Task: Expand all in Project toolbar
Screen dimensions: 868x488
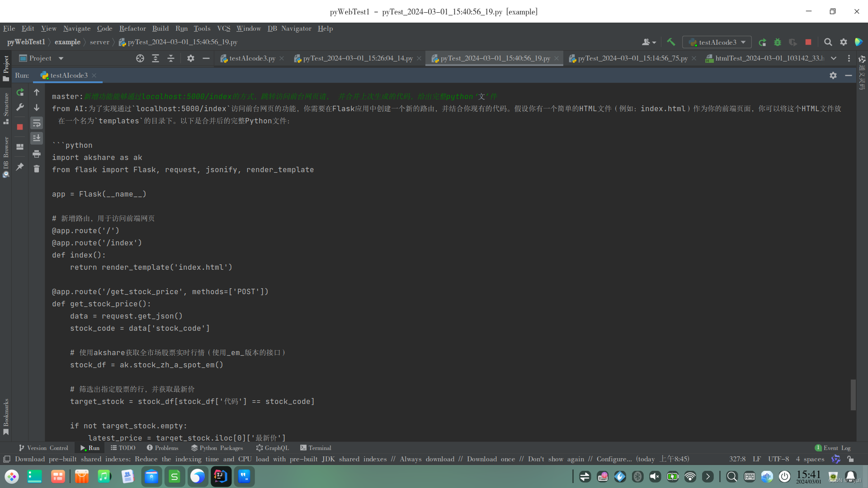Action: coord(156,58)
